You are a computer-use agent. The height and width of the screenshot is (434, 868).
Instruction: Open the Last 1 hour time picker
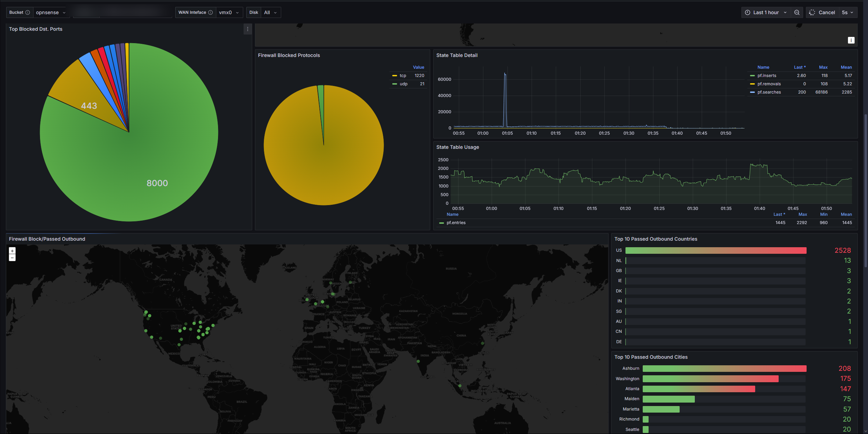coord(766,12)
